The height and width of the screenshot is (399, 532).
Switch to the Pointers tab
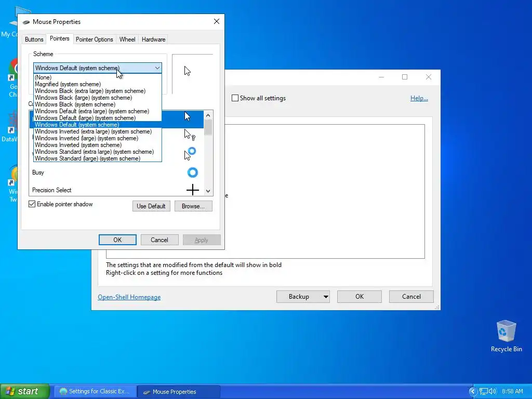(59, 38)
